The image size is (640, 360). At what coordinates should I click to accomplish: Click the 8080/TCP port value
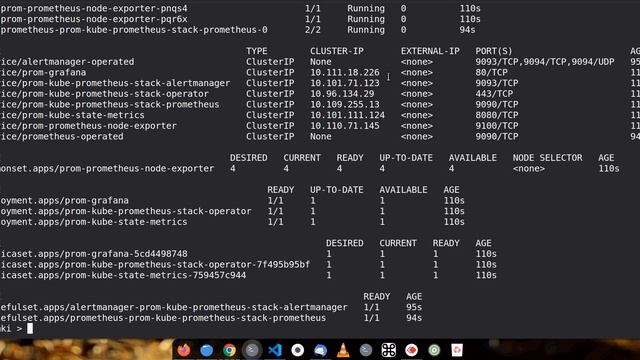coord(497,115)
